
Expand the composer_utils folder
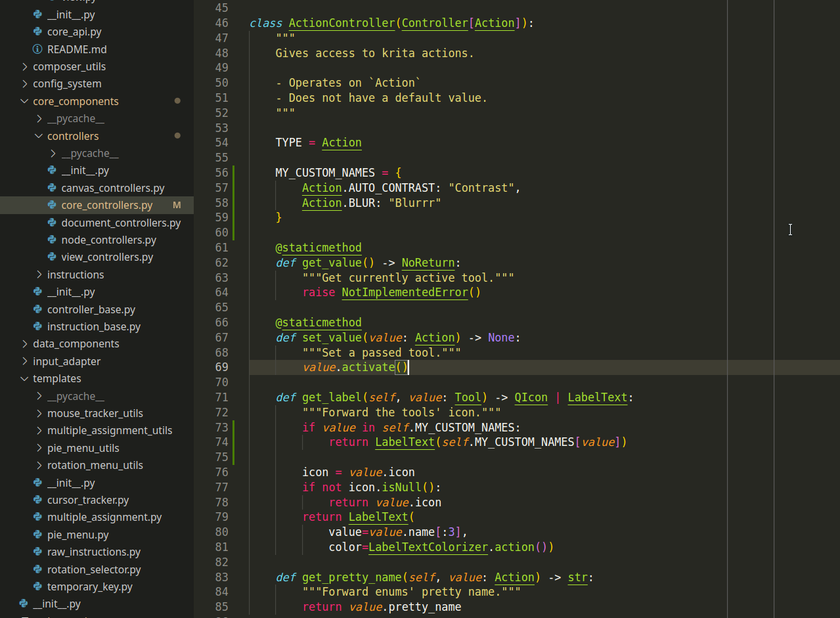[25, 66]
